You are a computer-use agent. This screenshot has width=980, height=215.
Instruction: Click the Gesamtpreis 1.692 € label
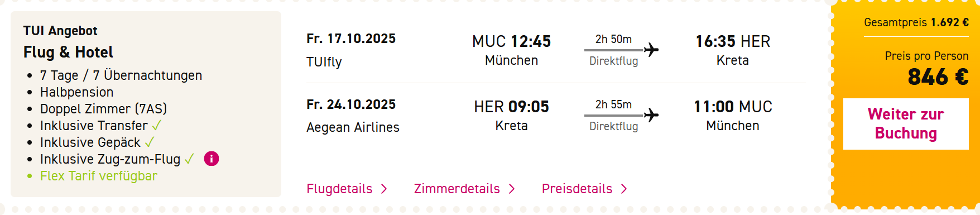(916, 22)
